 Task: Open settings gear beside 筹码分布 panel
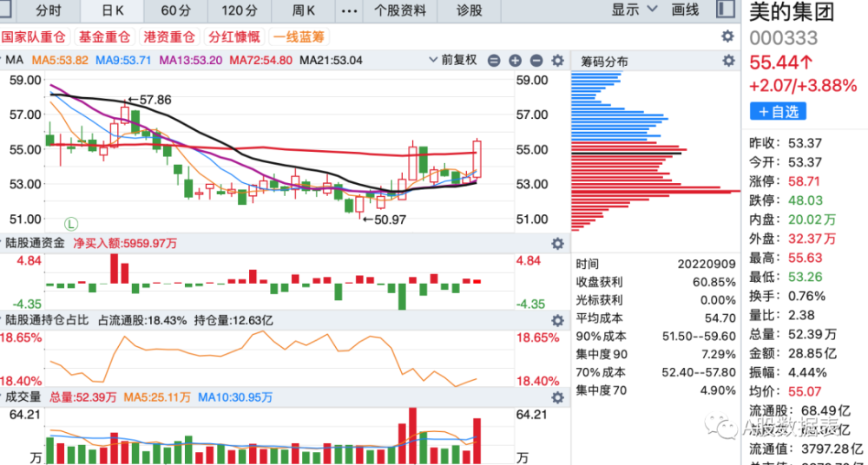coord(728,61)
